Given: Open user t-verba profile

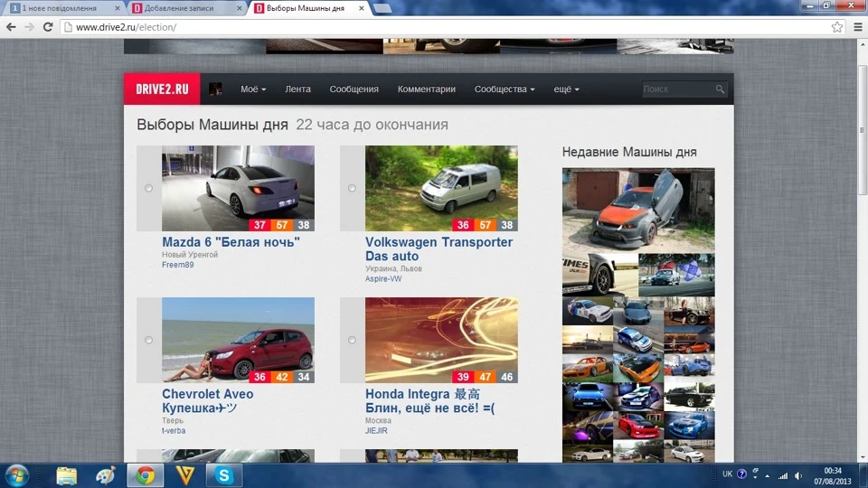Looking at the screenshot, I should [x=174, y=430].
